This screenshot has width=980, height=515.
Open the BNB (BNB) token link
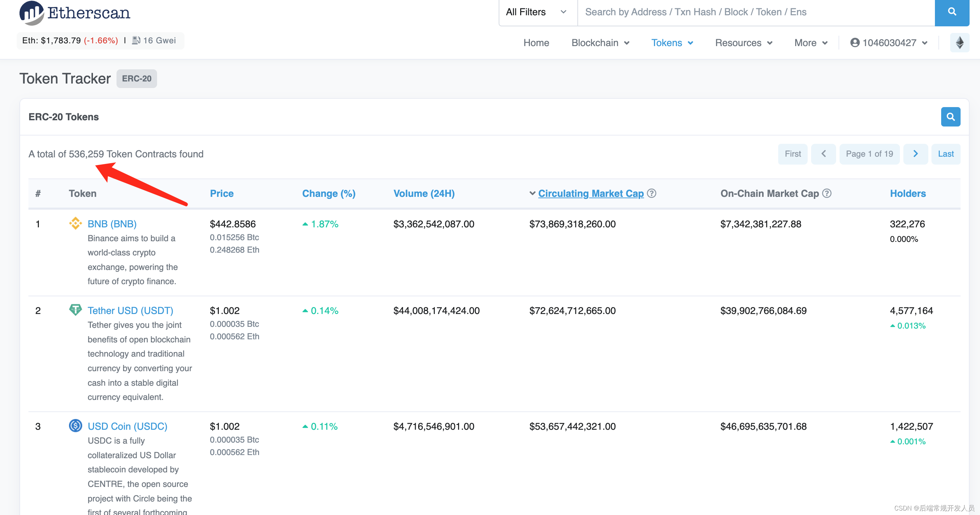112,224
